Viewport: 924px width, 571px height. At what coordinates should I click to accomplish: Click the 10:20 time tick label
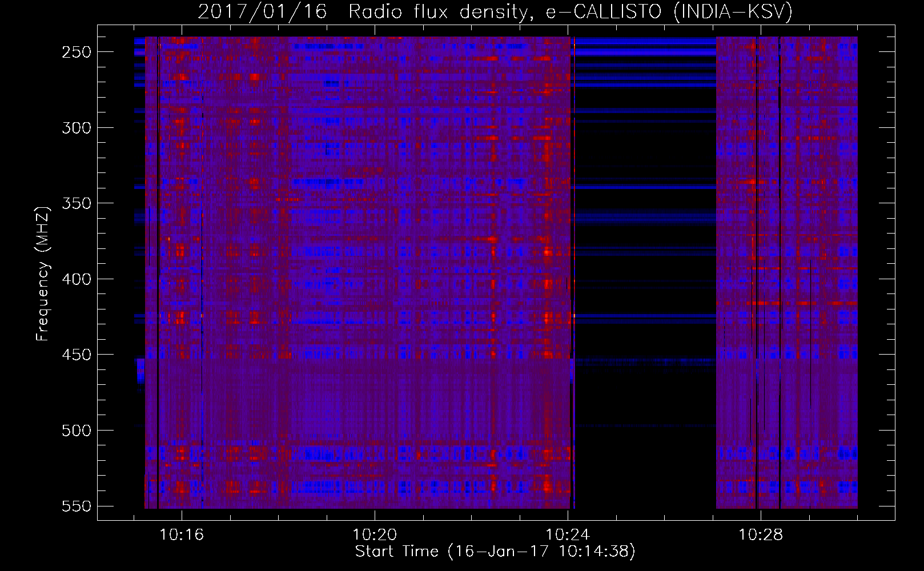tap(375, 535)
